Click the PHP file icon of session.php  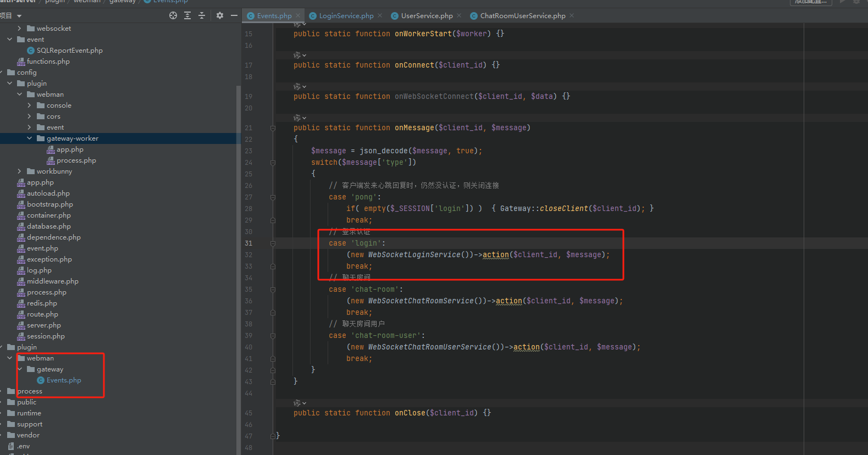point(21,336)
